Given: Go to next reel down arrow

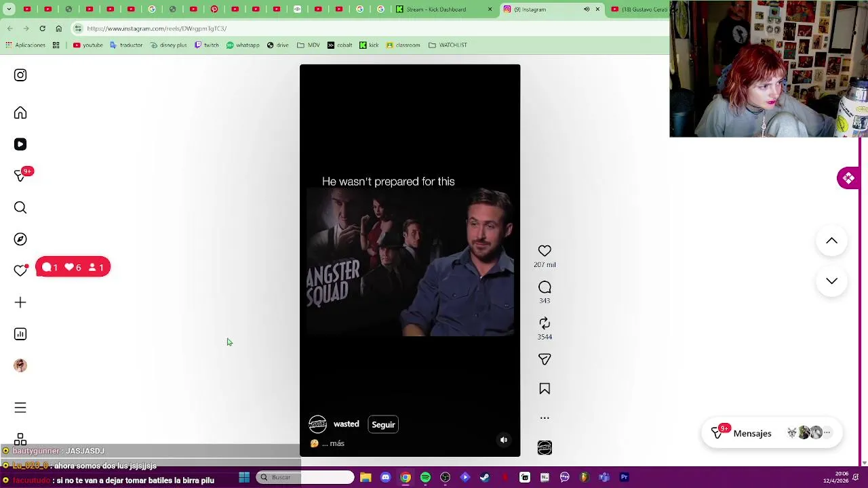Looking at the screenshot, I should [x=831, y=281].
